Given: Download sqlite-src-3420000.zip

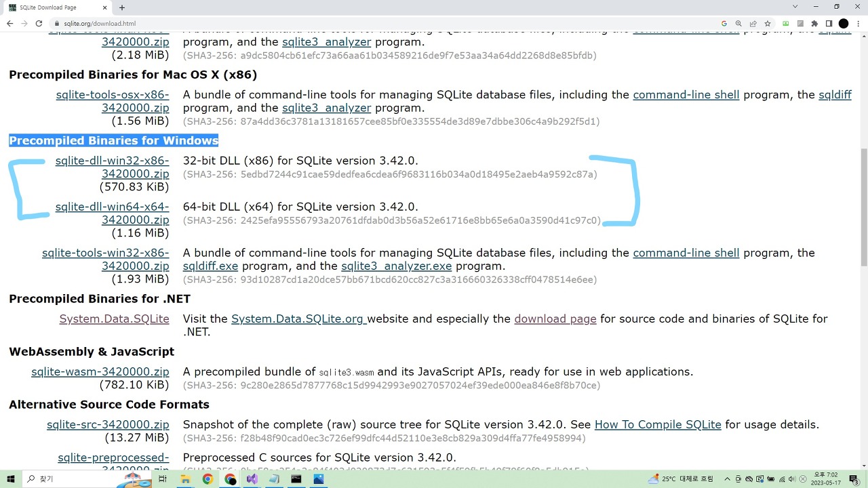Looking at the screenshot, I should click(108, 424).
